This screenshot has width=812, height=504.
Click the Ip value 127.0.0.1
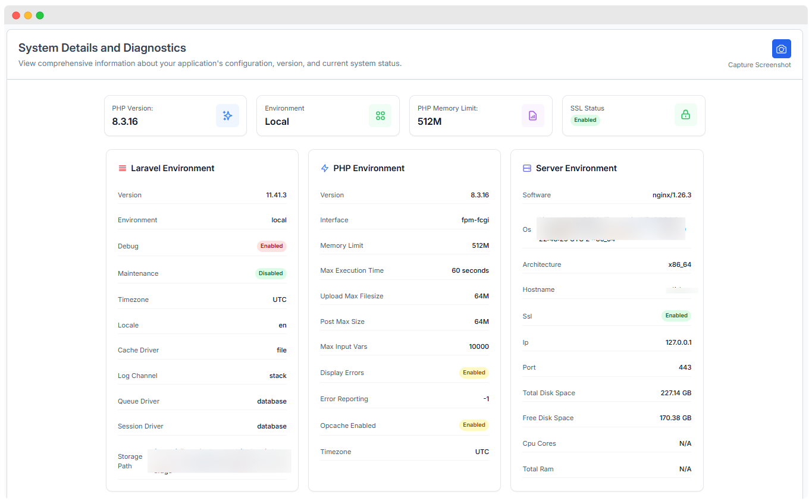678,342
